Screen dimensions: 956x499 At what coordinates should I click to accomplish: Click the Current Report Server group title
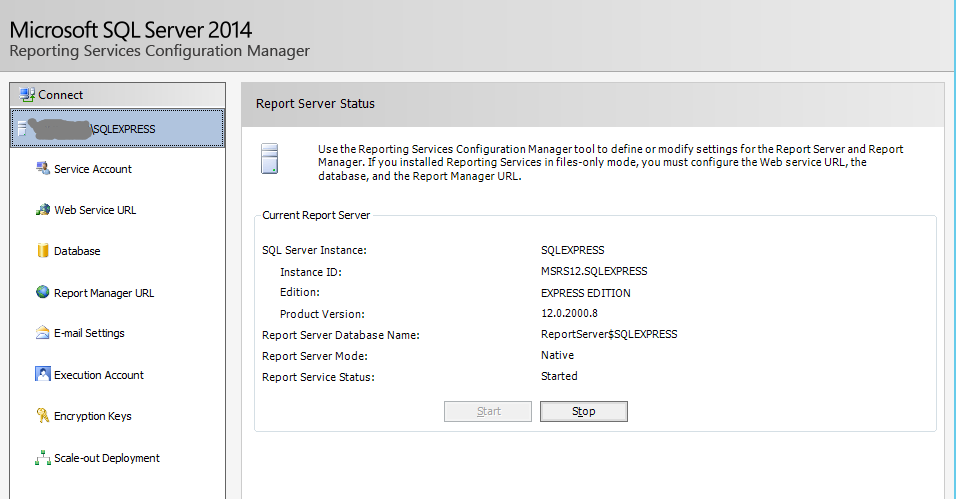(x=316, y=215)
